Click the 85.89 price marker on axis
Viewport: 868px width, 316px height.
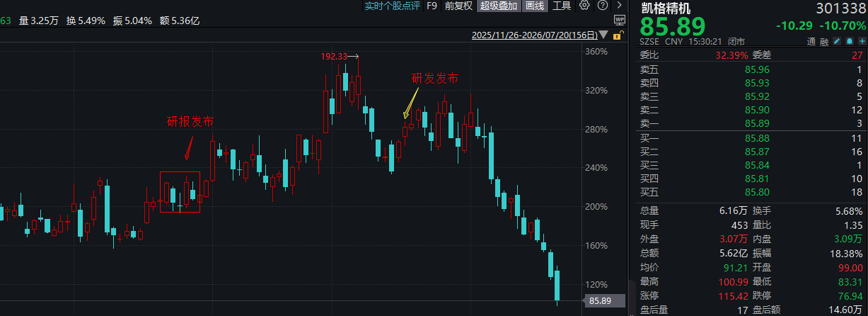[x=603, y=301]
